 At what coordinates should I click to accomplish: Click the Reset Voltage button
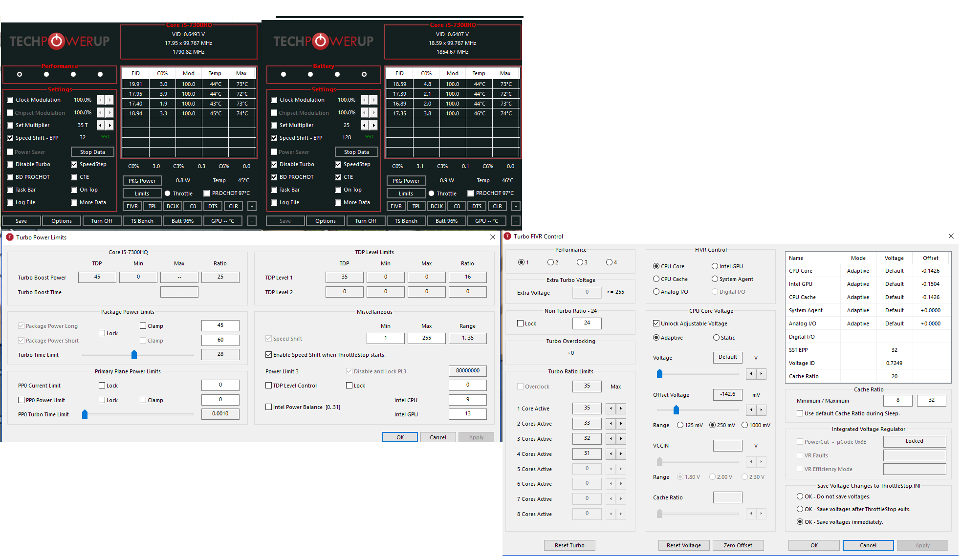coord(683,545)
